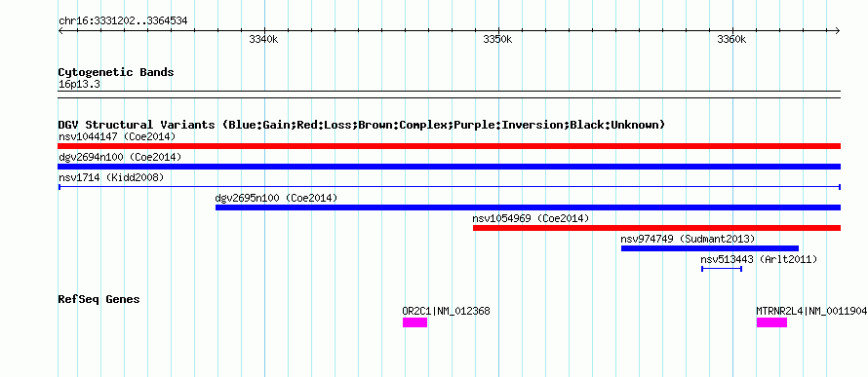Select the blue dgv2695n100 gain bar
This screenshot has height=377, width=868.
(528, 207)
